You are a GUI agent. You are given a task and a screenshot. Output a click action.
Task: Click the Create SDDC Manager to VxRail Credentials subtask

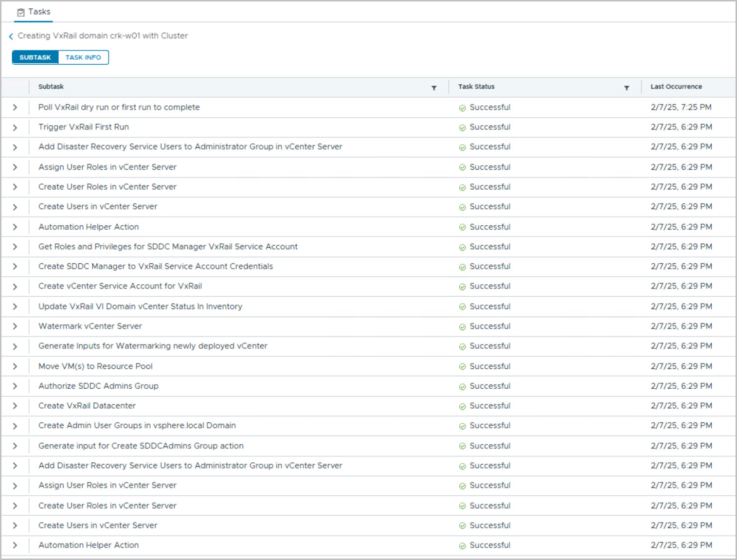point(156,267)
